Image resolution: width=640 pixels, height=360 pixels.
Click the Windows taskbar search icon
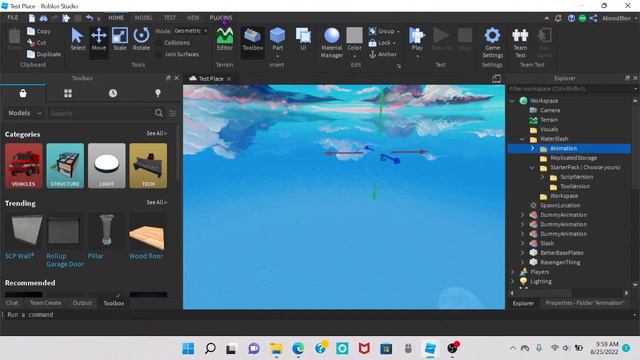coord(210,349)
